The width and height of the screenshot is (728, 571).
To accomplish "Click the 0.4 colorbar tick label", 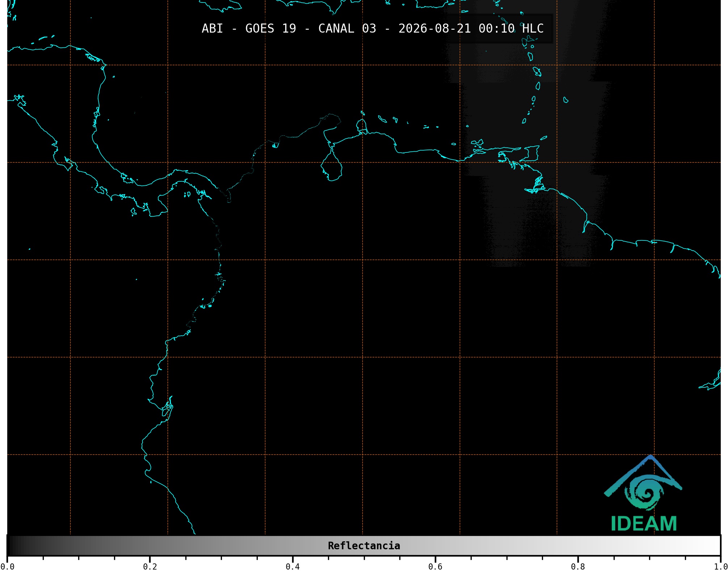I will coord(293,567).
